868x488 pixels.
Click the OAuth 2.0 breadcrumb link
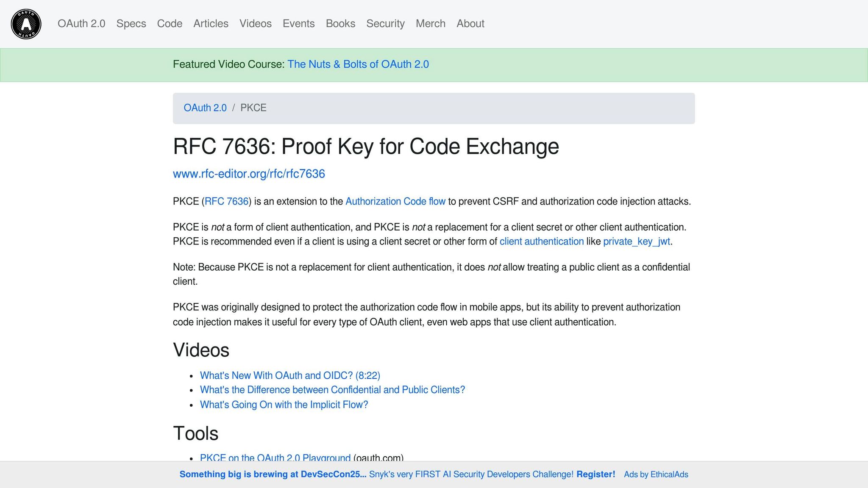[x=205, y=108]
